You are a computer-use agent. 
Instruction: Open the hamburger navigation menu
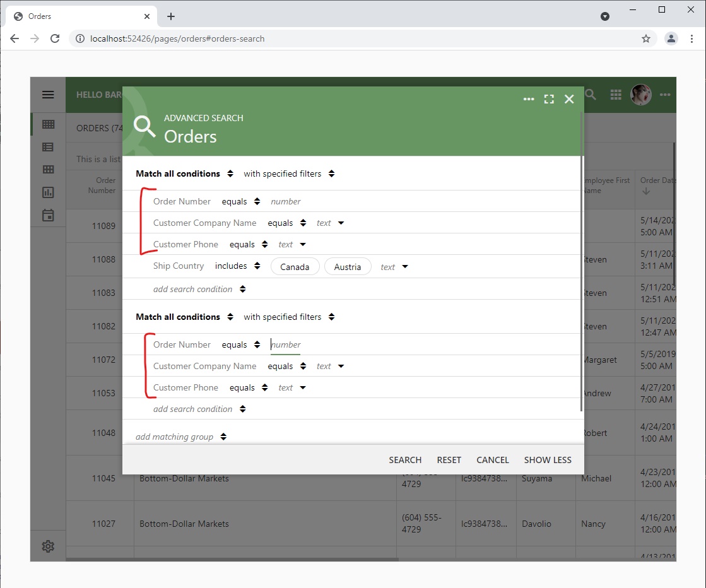[48, 95]
